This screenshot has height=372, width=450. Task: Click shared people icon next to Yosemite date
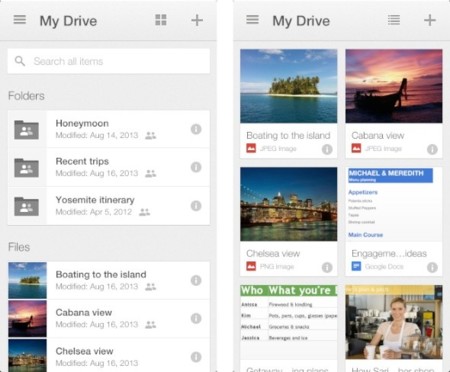[144, 212]
